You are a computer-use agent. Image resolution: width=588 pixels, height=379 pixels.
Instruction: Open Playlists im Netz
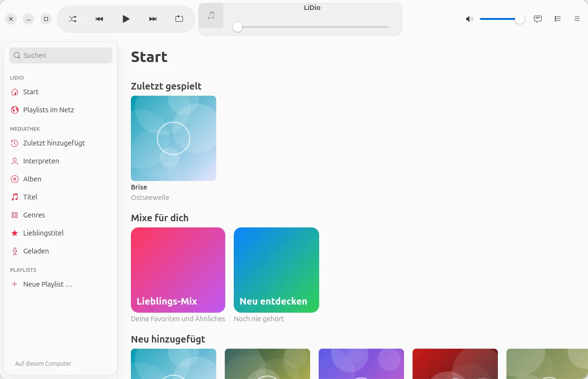point(61,110)
